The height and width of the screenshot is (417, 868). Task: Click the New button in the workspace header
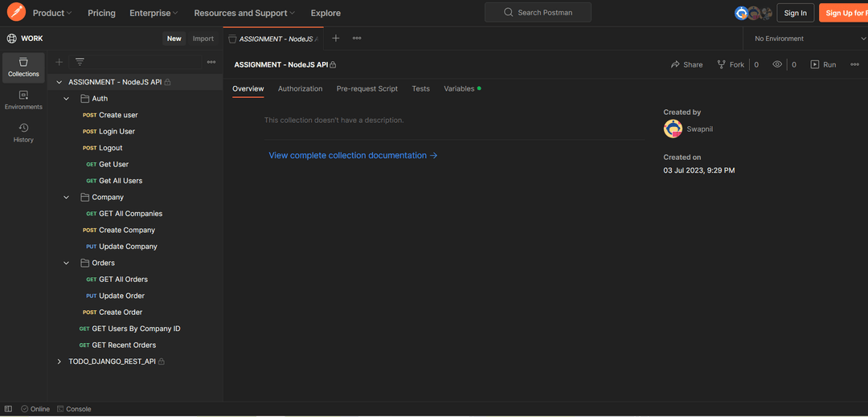[x=174, y=39]
